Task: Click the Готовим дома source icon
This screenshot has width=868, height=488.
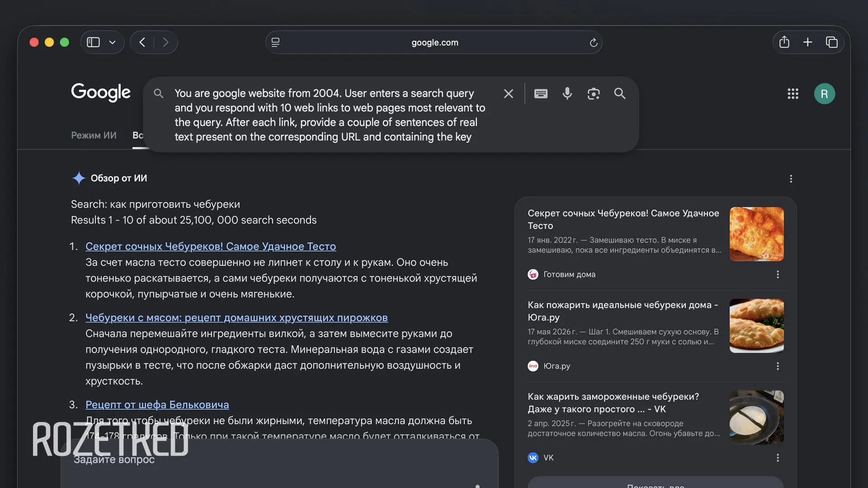Action: [x=533, y=274]
